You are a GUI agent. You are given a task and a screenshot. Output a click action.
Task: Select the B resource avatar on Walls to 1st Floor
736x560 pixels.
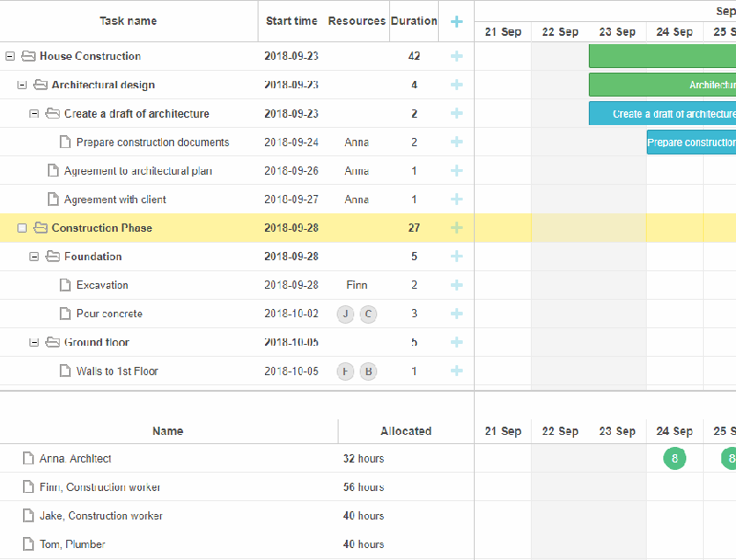tap(368, 371)
